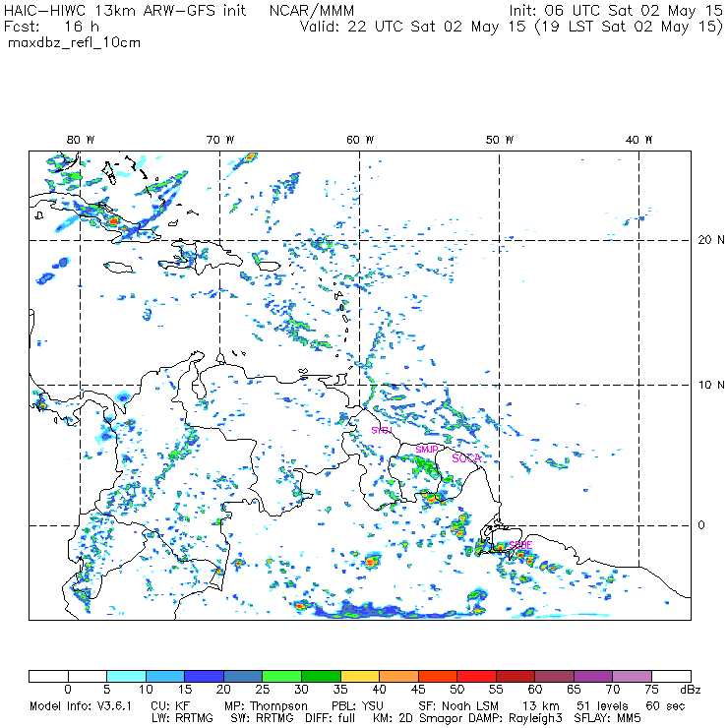Click the '10 N' latitude label
The image size is (728, 728).
point(711,385)
